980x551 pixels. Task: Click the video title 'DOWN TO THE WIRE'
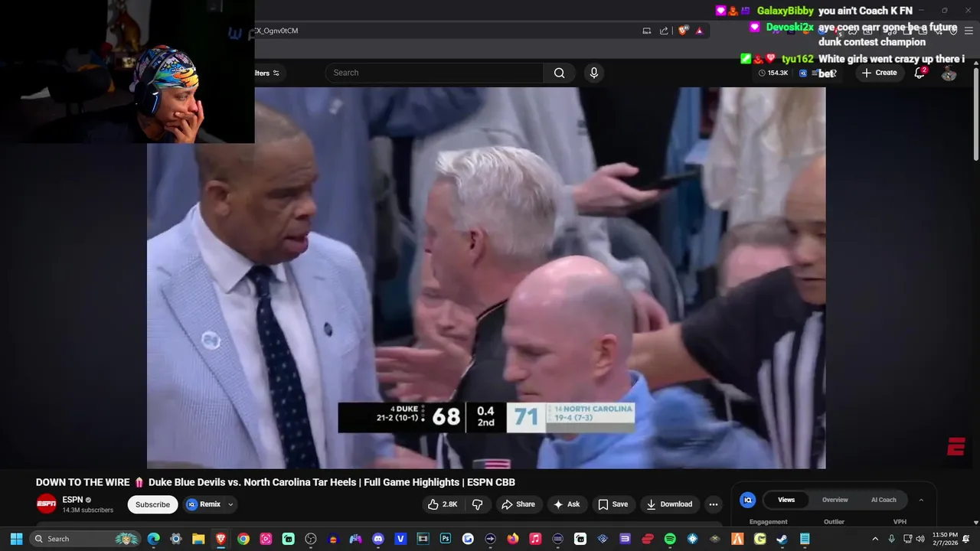click(276, 482)
